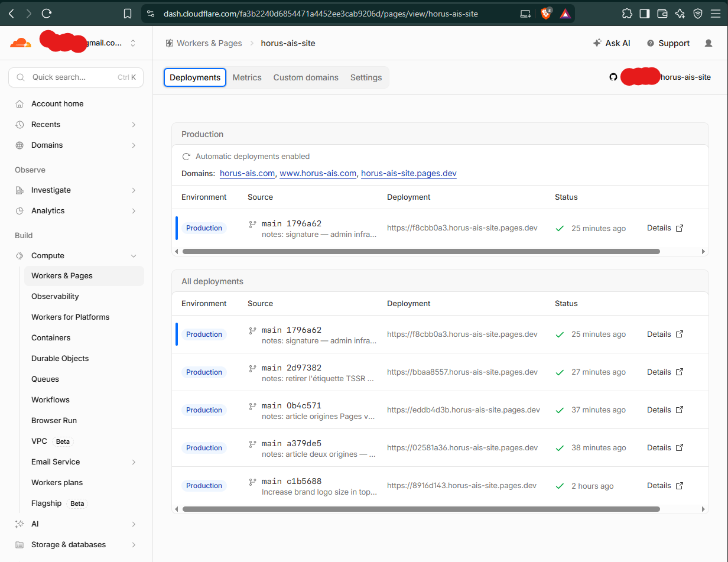This screenshot has height=562, width=728.
Task: Open Workers & Pages in the sidebar
Action: pos(84,275)
